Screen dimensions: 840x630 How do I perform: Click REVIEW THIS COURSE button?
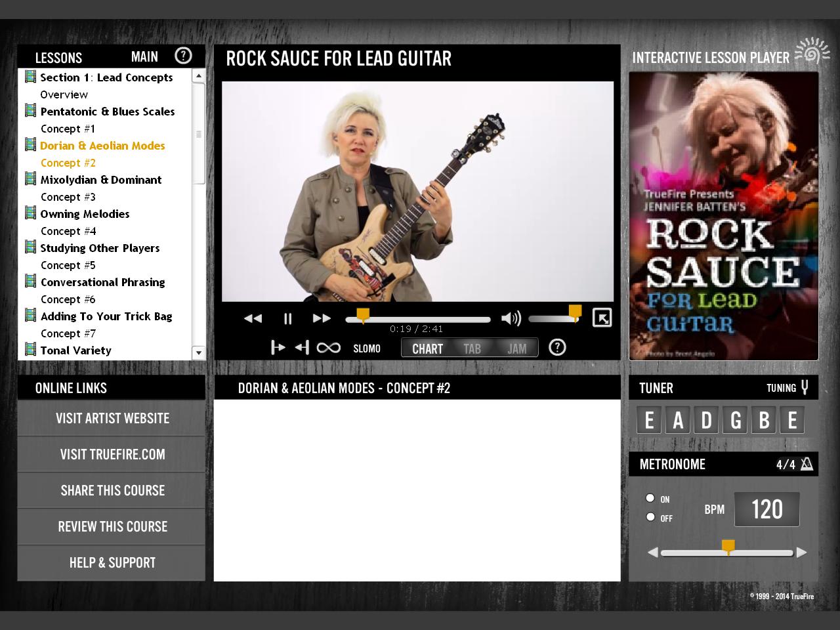[x=112, y=526]
